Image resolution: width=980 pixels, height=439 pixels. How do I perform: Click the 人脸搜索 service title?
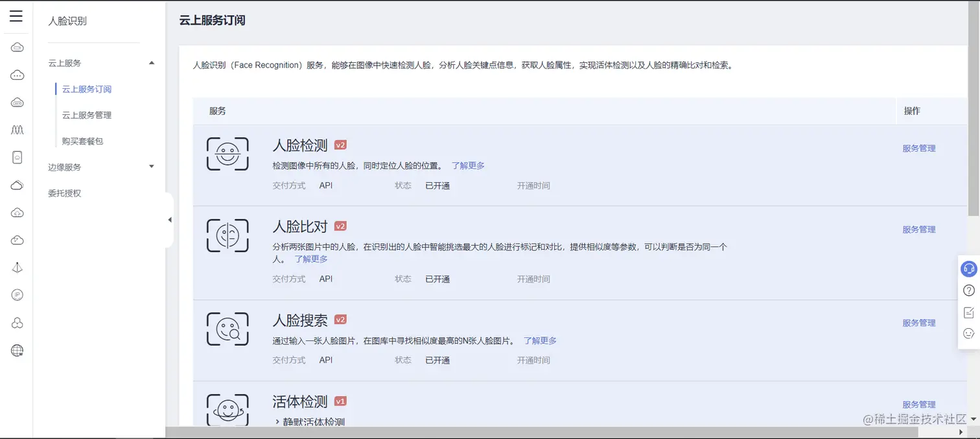[x=300, y=320]
